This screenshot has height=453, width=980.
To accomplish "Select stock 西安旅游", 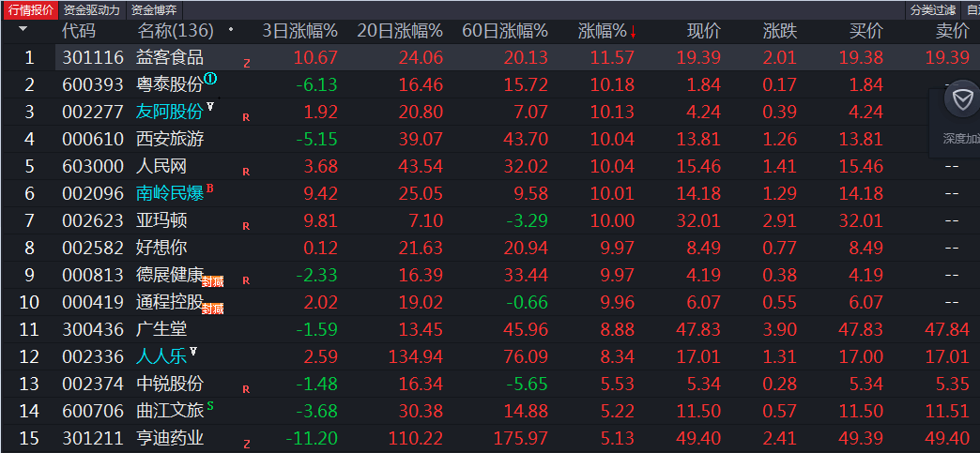I will point(170,139).
